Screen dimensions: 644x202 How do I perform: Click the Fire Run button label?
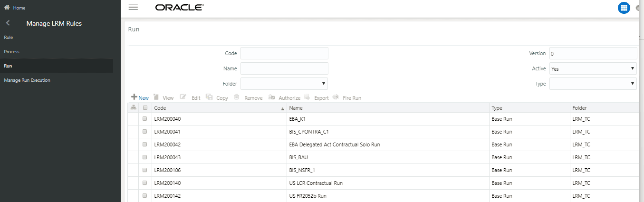tap(352, 98)
